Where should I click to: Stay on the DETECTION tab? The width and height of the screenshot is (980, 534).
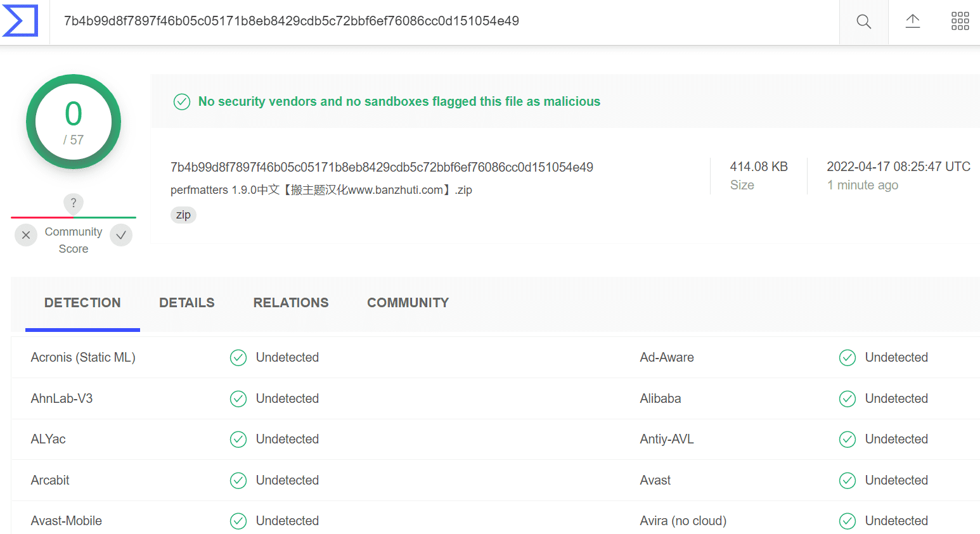(82, 303)
